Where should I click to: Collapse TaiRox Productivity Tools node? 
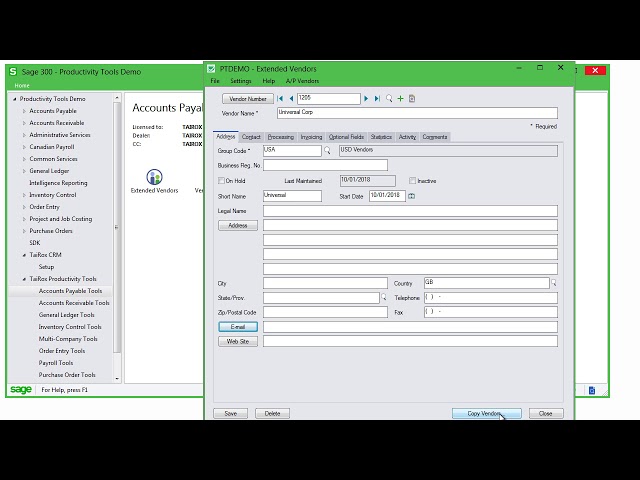tap(24, 279)
